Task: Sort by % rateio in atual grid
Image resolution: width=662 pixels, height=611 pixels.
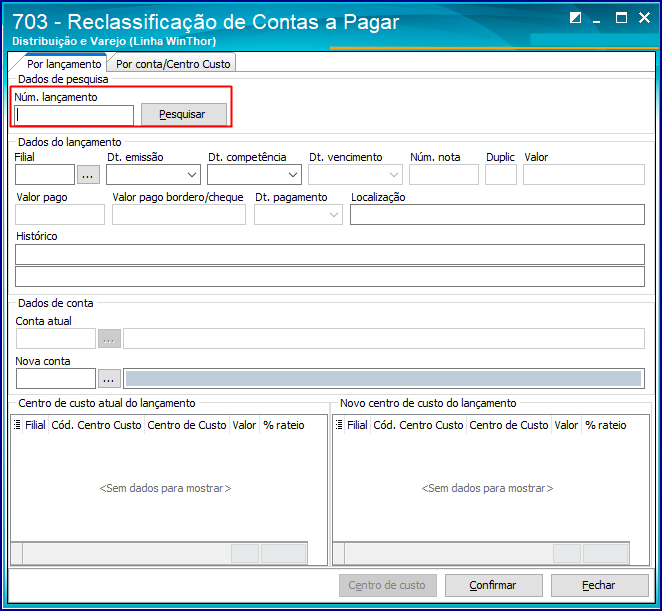Action: pyautogui.click(x=284, y=425)
